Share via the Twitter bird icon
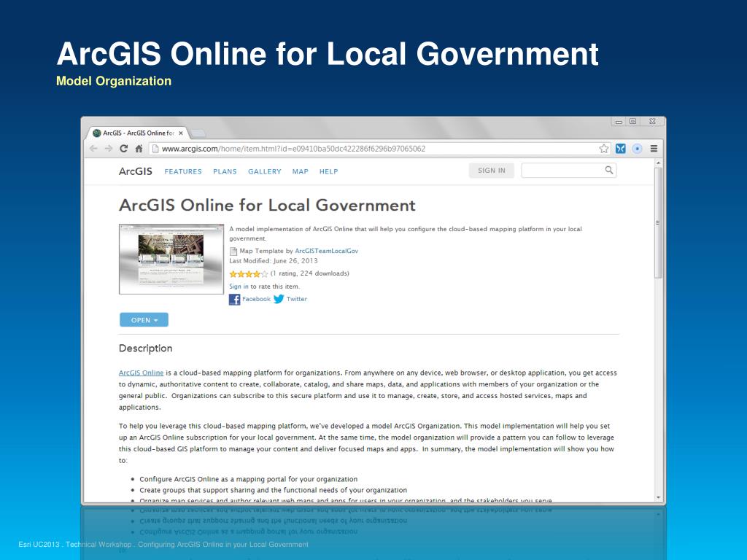Viewport: 747px width, 560px height. pyautogui.click(x=279, y=299)
